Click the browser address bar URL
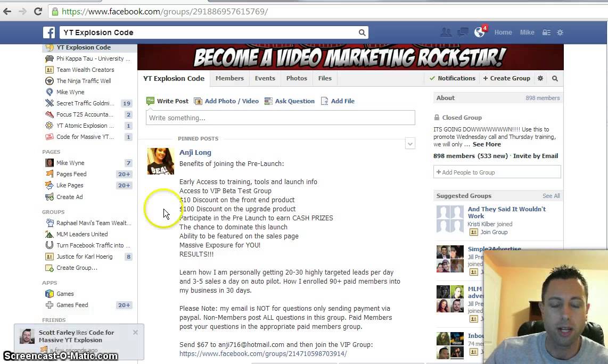 [x=165, y=12]
